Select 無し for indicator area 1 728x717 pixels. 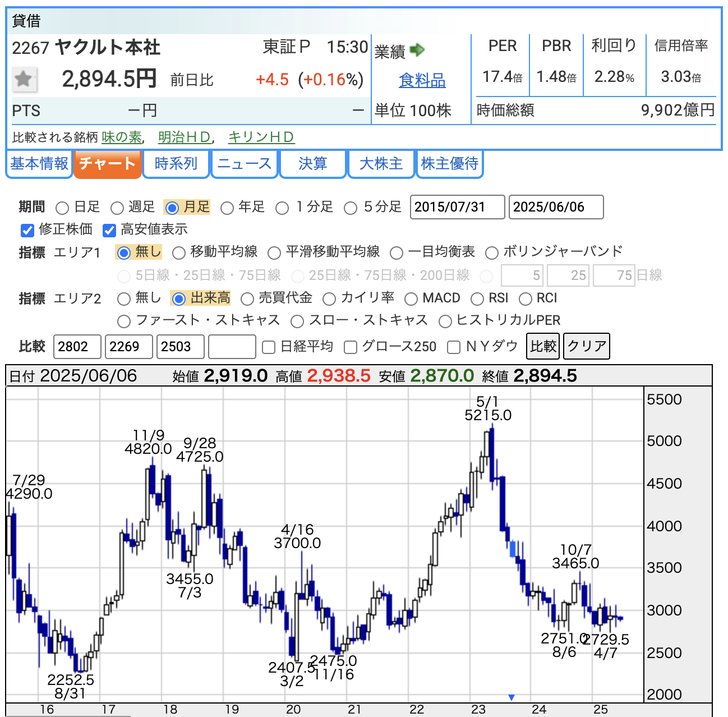[x=123, y=253]
